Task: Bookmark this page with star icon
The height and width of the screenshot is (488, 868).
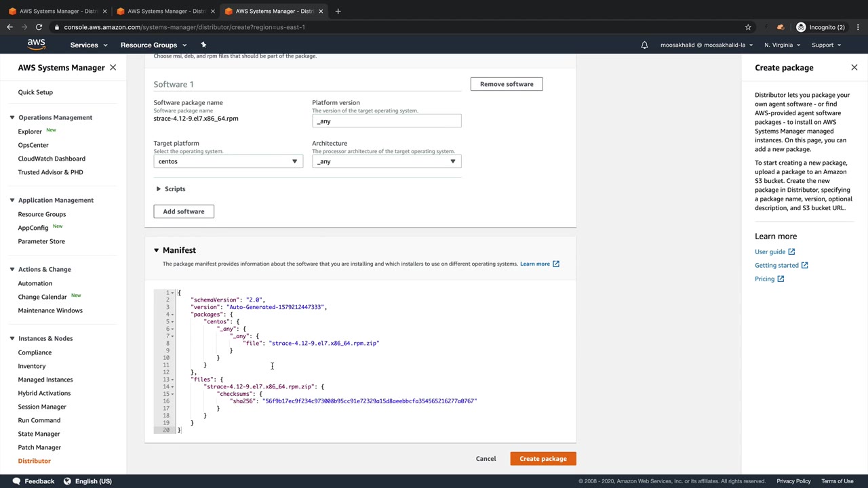Action: pos(748,27)
